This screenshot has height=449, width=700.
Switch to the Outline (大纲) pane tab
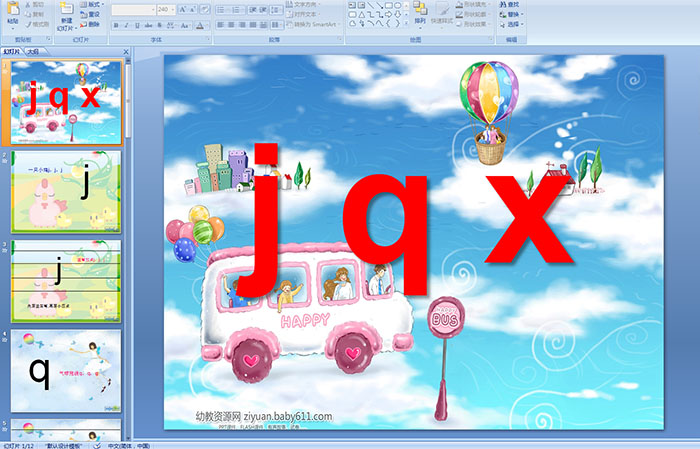click(x=33, y=52)
